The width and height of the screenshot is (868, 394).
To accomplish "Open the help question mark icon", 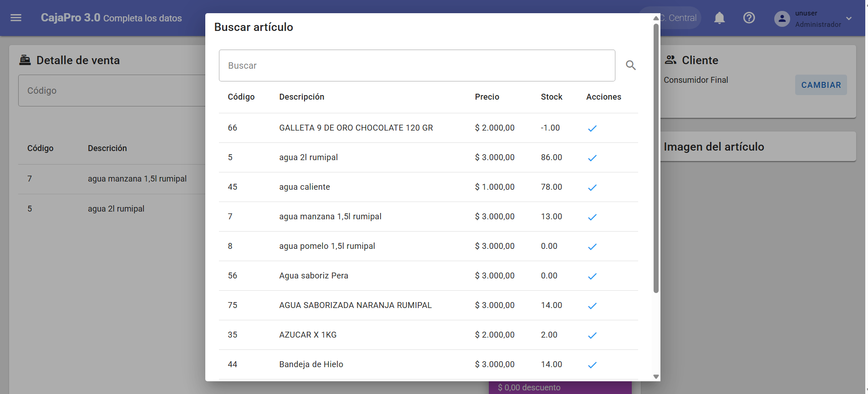I will pyautogui.click(x=749, y=18).
